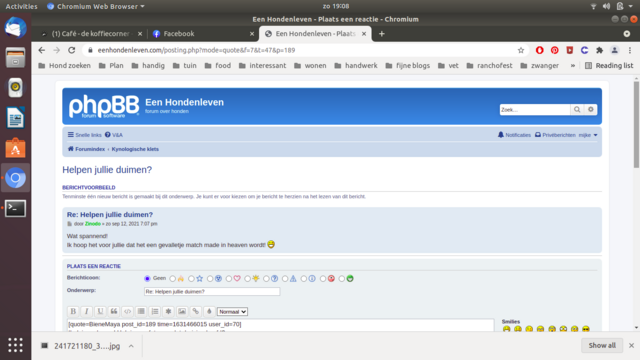
Task: Click the 'Show all' downloads button
Action: click(602, 346)
